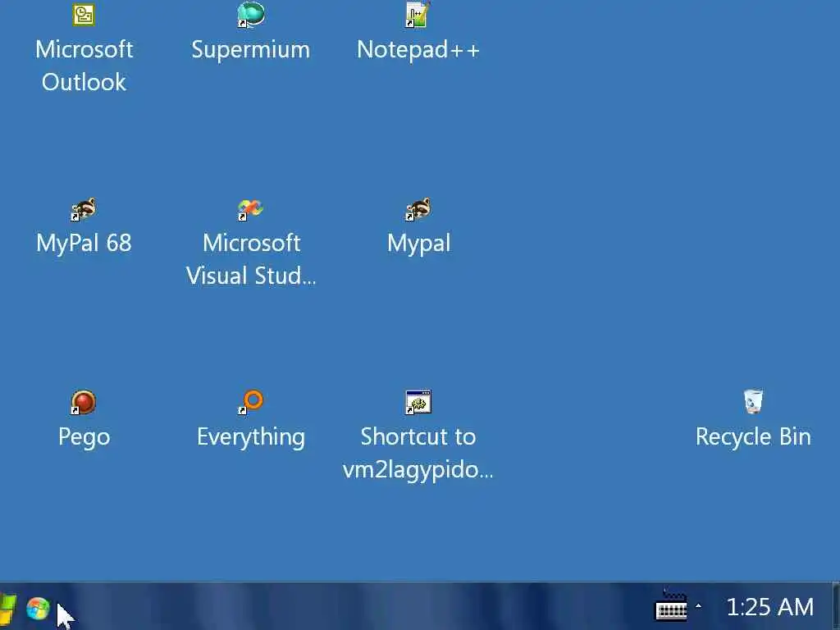Open the Microsoft Outlook desktop icon
This screenshot has width=840, height=630.
(x=84, y=15)
